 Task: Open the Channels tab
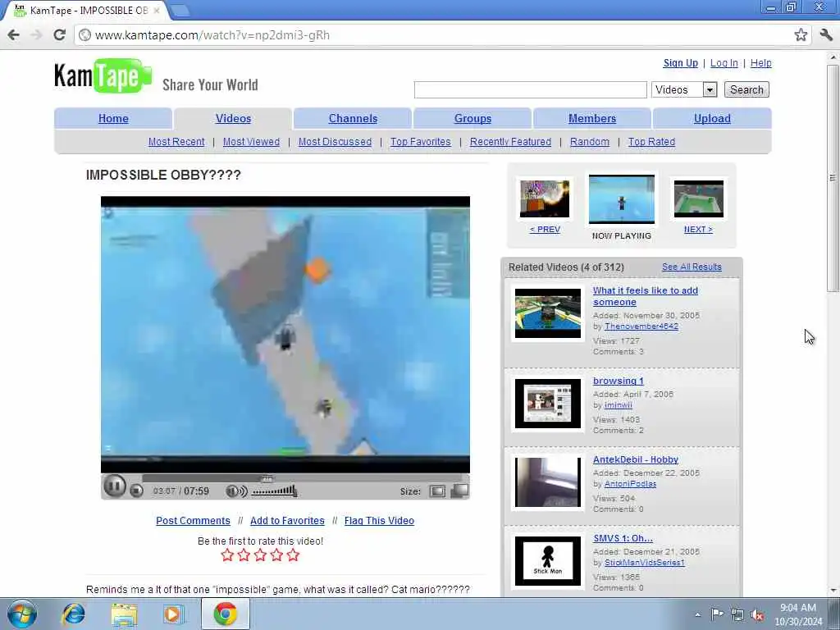pyautogui.click(x=353, y=118)
